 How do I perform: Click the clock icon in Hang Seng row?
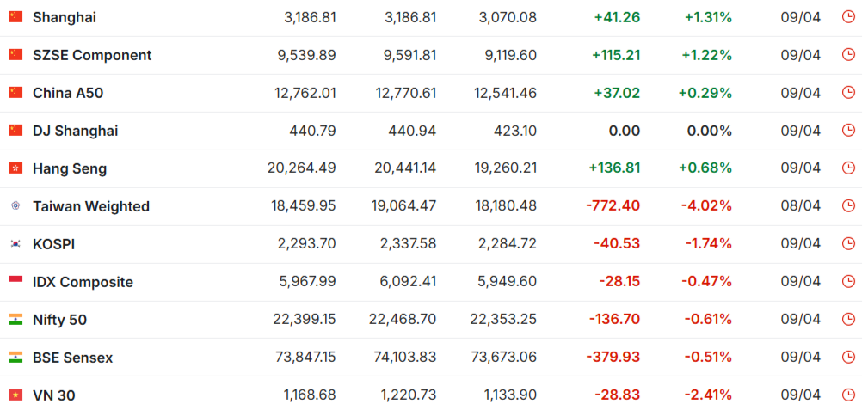[x=848, y=168]
